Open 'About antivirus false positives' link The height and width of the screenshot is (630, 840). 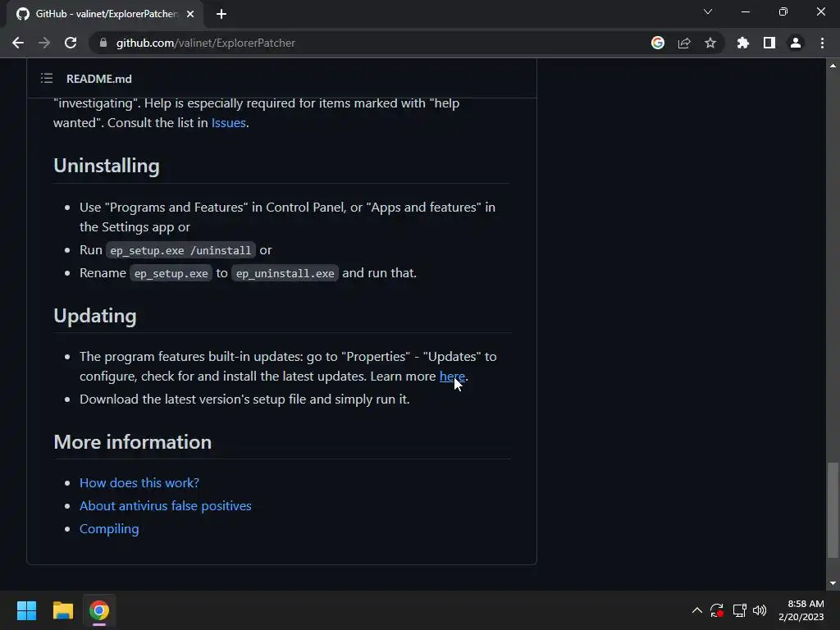pyautogui.click(x=166, y=505)
